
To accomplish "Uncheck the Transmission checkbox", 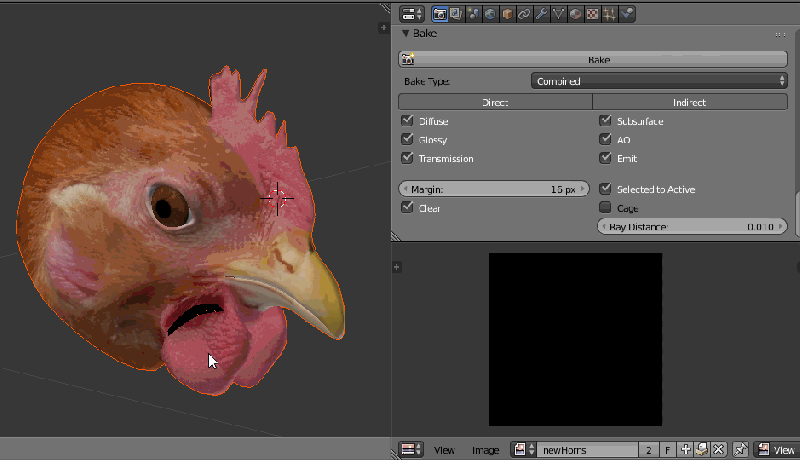I will [x=407, y=158].
